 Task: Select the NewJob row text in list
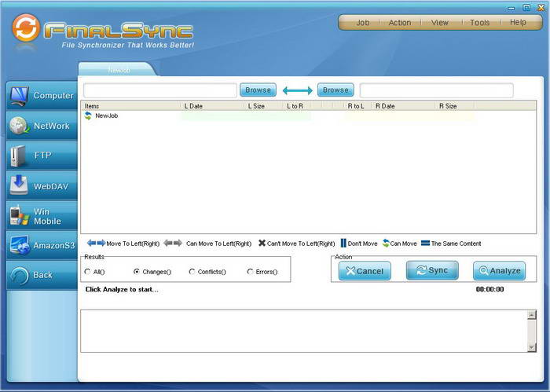[107, 115]
